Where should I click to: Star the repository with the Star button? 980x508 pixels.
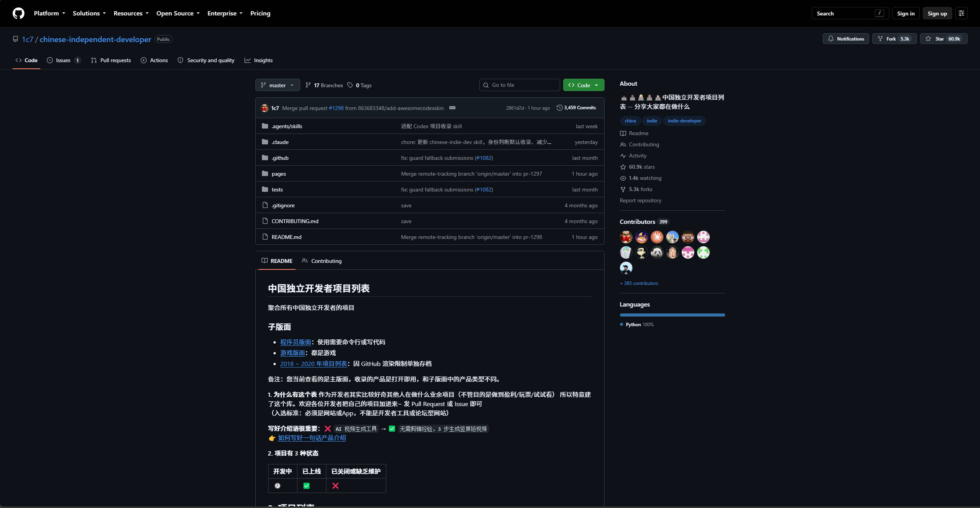coord(944,39)
